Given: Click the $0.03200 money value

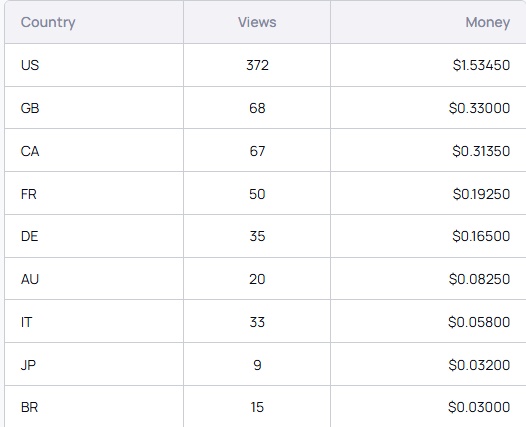Looking at the screenshot, I should pyautogui.click(x=479, y=365).
